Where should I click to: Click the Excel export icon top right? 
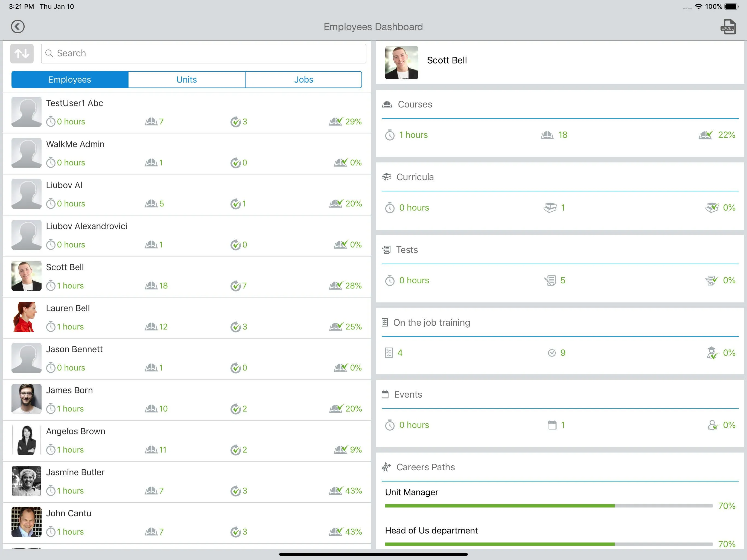pyautogui.click(x=728, y=26)
